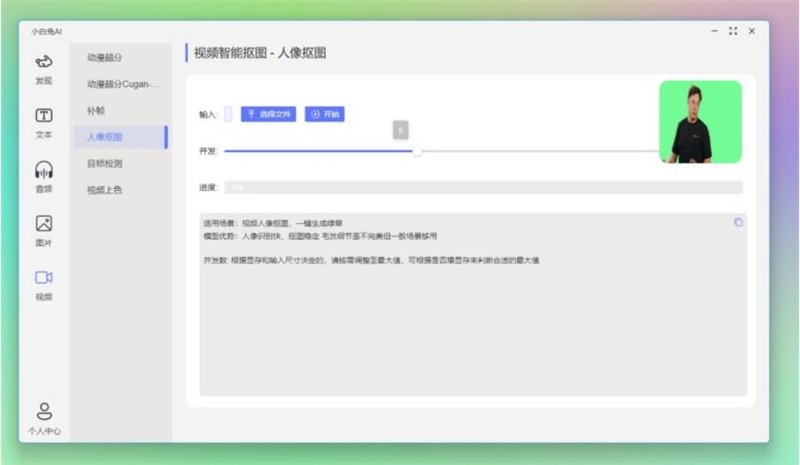Select 人像抠图 portrait matting
The width and height of the screenshot is (800, 465).
coord(120,137)
